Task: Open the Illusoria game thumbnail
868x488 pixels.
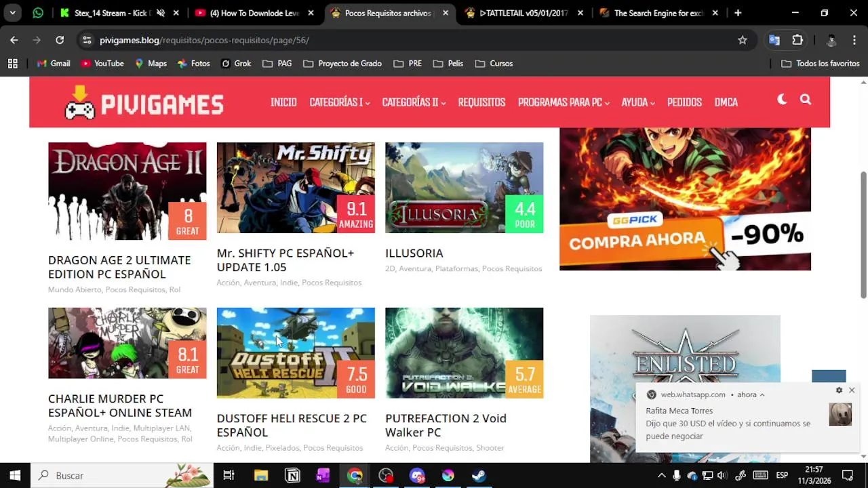Action: click(x=464, y=188)
